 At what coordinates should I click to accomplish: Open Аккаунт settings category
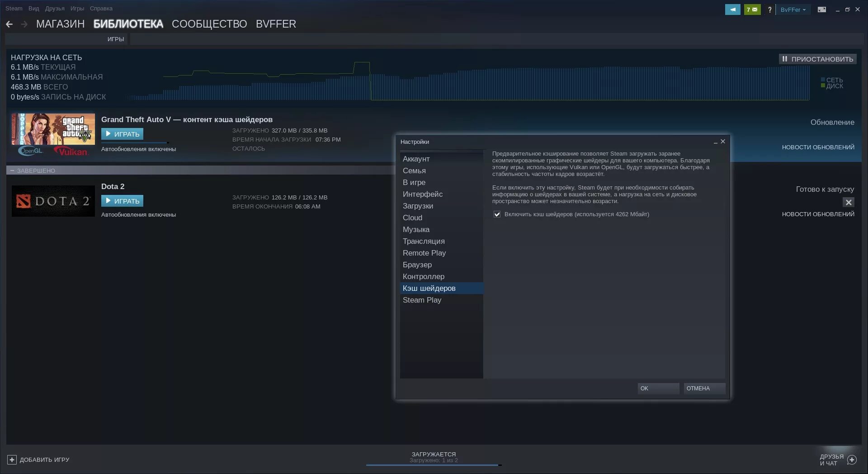(x=442, y=159)
